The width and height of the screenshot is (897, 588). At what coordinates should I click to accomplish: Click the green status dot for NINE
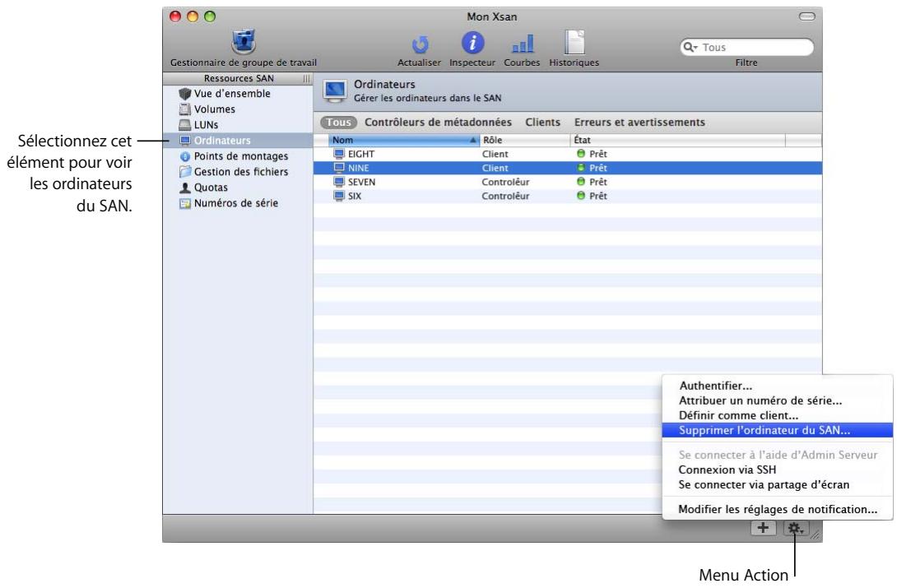pos(581,168)
